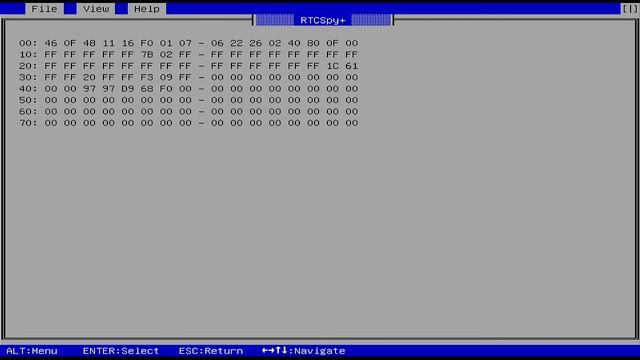Click byte value 01 in row 00

click(166, 43)
